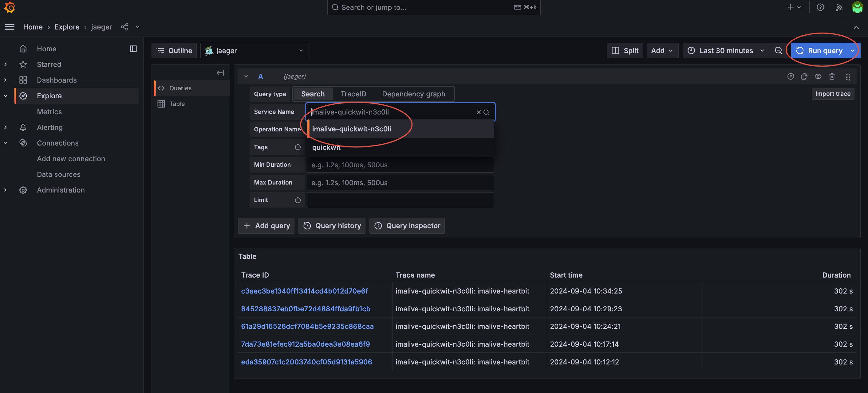Expand the Administration section chevron
868x393 pixels.
point(6,190)
